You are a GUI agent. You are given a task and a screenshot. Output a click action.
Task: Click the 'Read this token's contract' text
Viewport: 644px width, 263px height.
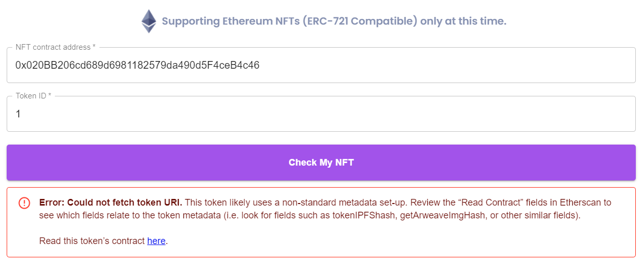pos(92,241)
